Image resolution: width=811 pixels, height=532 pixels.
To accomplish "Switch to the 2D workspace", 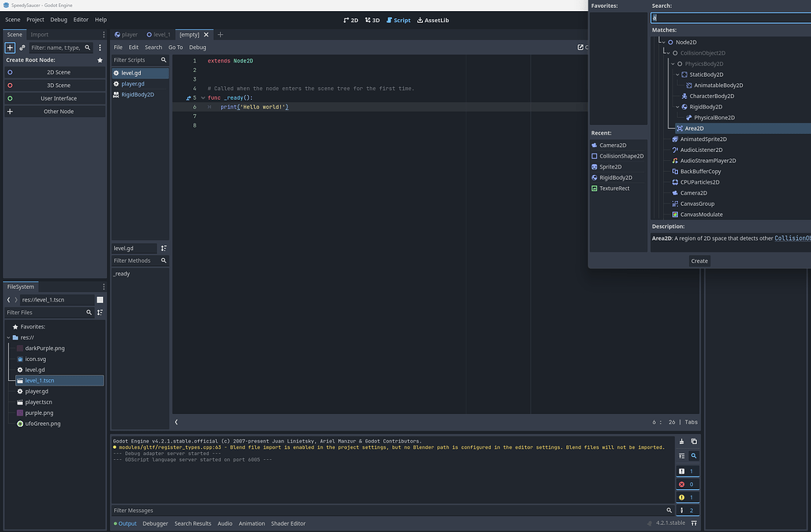I will (x=352, y=20).
